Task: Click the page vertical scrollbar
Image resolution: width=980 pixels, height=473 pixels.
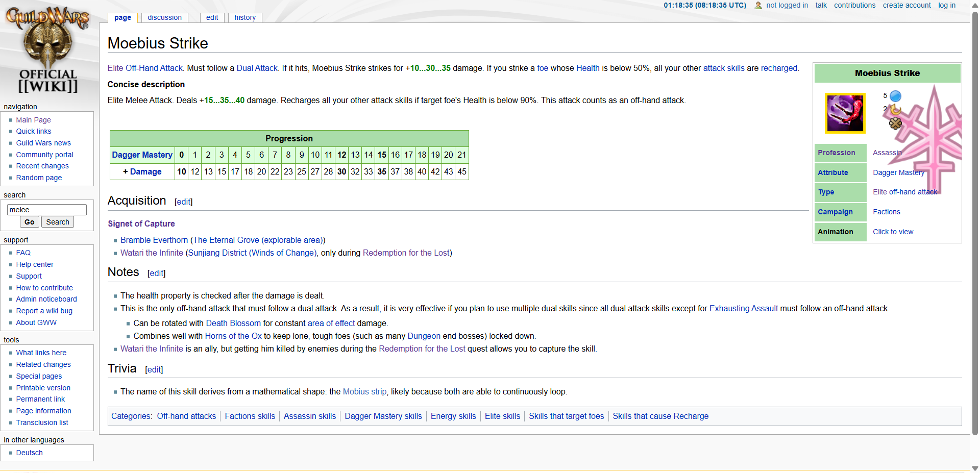Action: 975,223
